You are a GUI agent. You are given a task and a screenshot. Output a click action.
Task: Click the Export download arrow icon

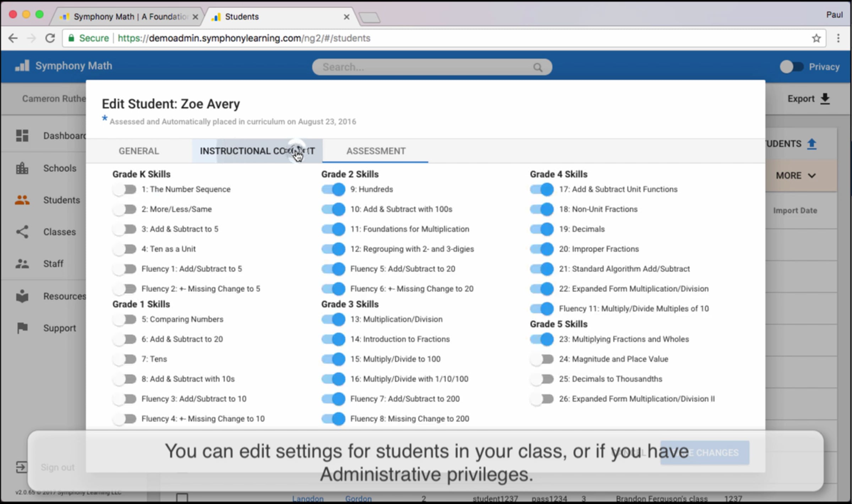coord(825,99)
